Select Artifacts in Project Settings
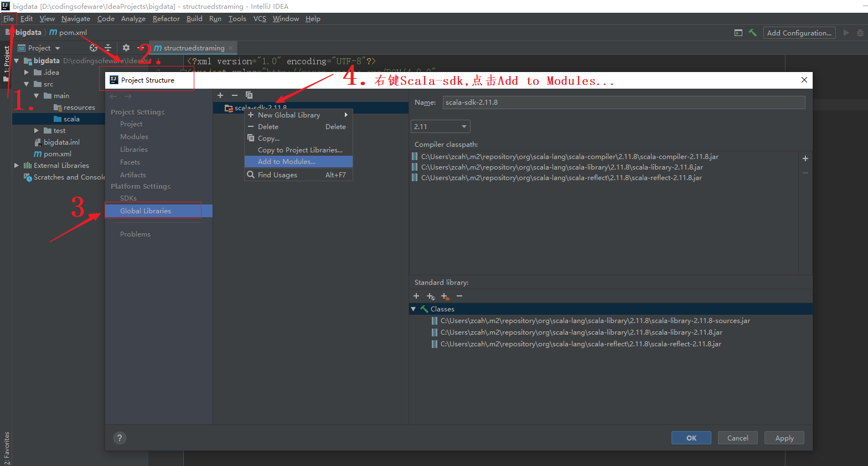 pyautogui.click(x=133, y=175)
